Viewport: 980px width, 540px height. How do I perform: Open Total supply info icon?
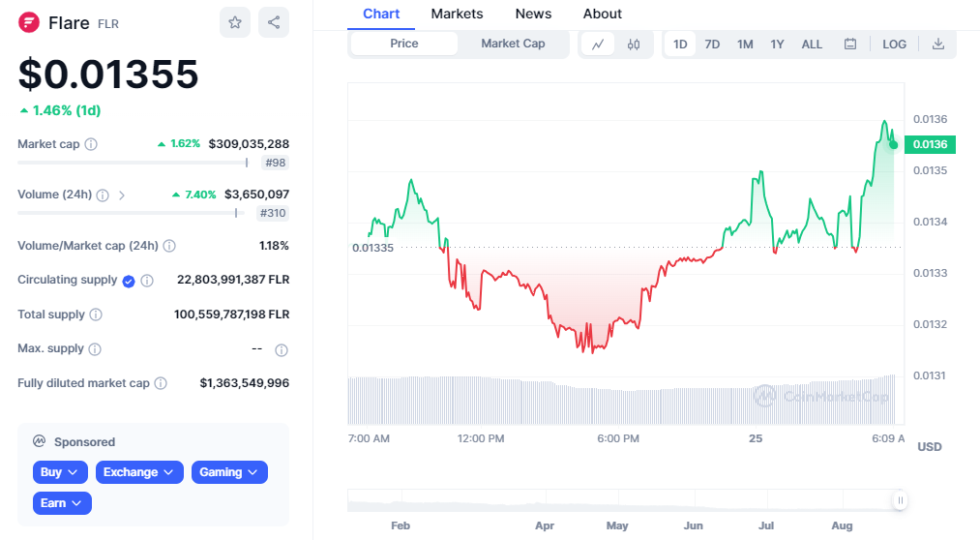pyautogui.click(x=96, y=315)
